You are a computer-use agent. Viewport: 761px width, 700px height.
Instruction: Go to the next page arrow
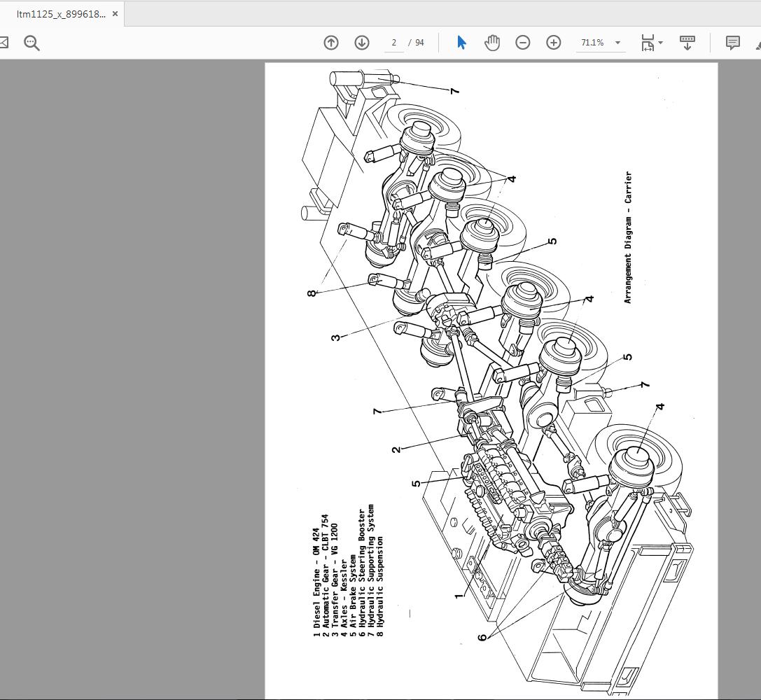[362, 43]
